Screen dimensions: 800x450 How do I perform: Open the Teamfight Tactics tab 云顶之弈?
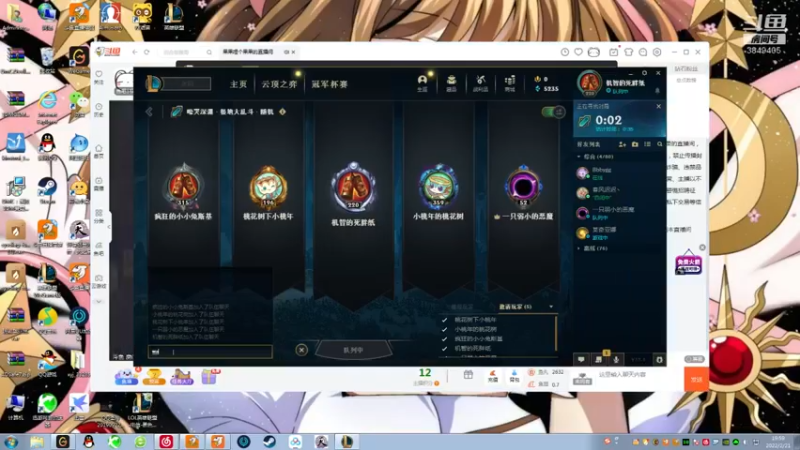[279, 84]
